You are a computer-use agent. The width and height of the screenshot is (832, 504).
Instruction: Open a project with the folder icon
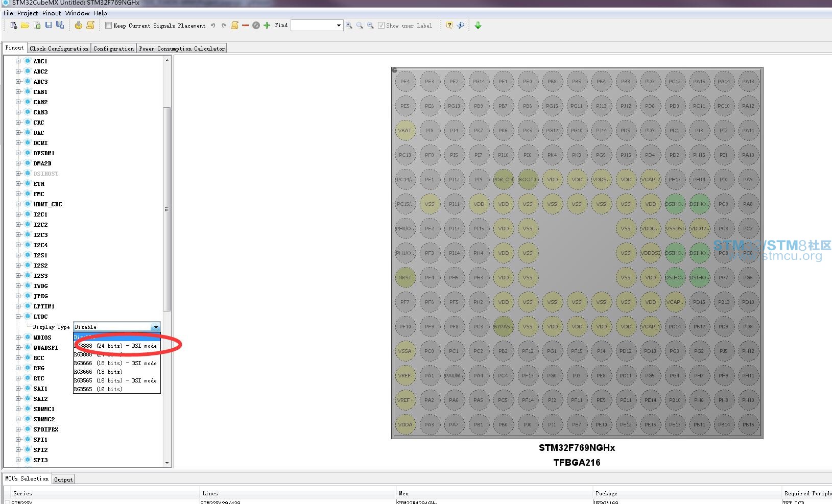coord(25,25)
